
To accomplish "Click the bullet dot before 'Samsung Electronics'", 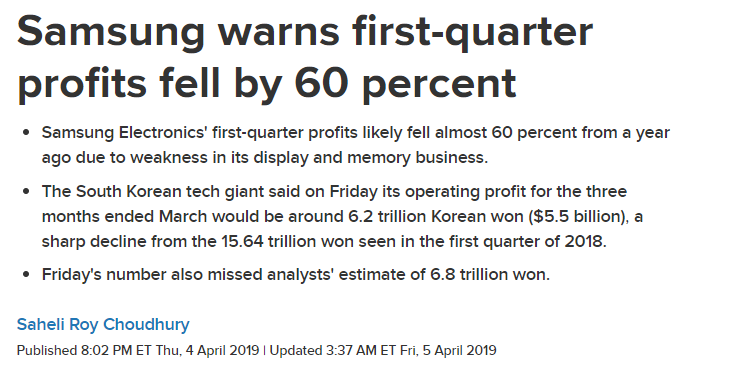I will (x=26, y=133).
